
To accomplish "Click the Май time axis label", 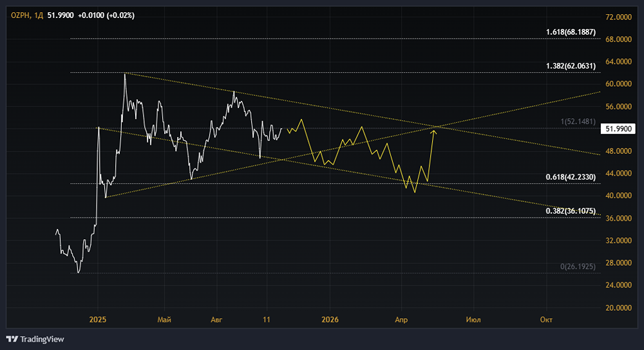I will (x=164, y=320).
